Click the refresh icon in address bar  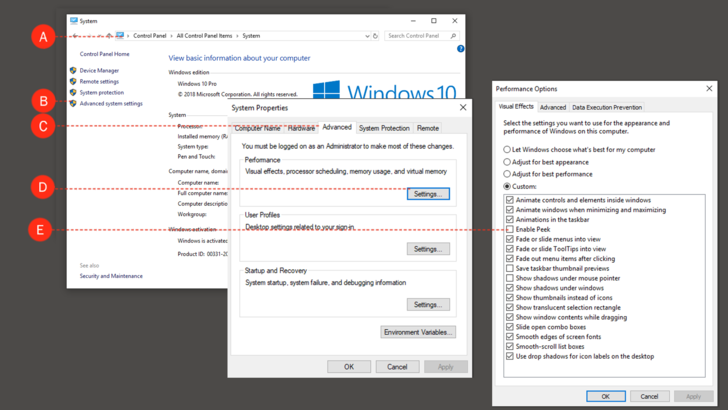pos(375,36)
